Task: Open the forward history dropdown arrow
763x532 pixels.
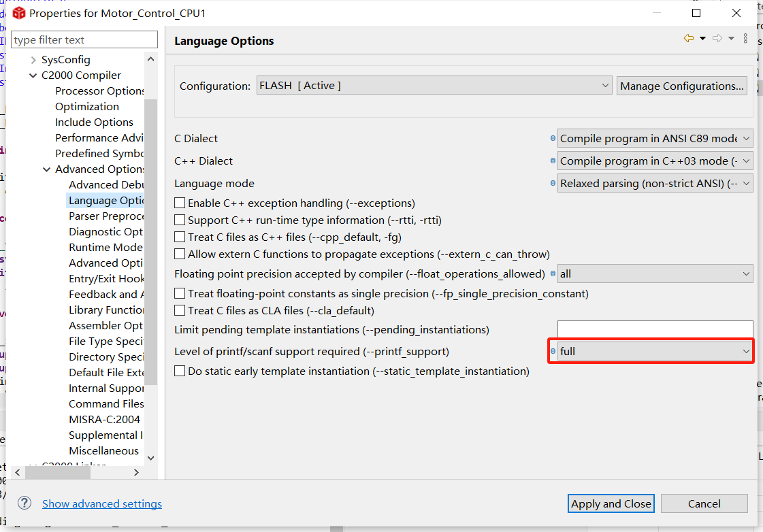Action: click(x=731, y=38)
